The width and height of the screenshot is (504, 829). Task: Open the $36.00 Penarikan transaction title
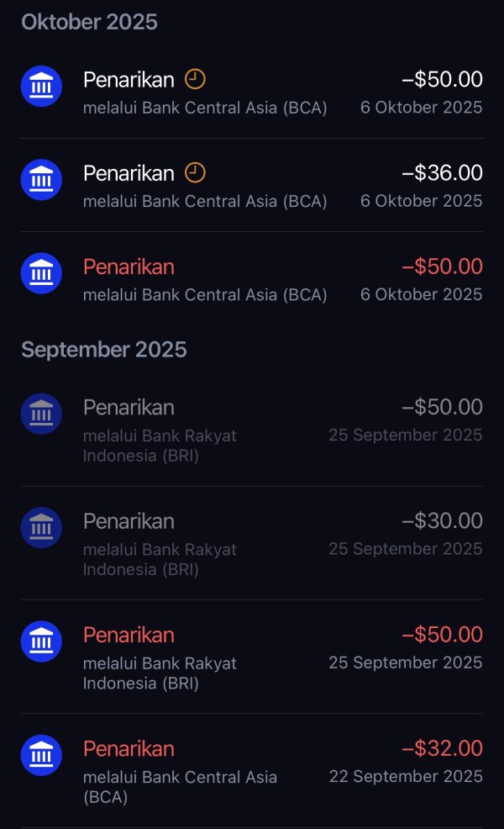129,173
